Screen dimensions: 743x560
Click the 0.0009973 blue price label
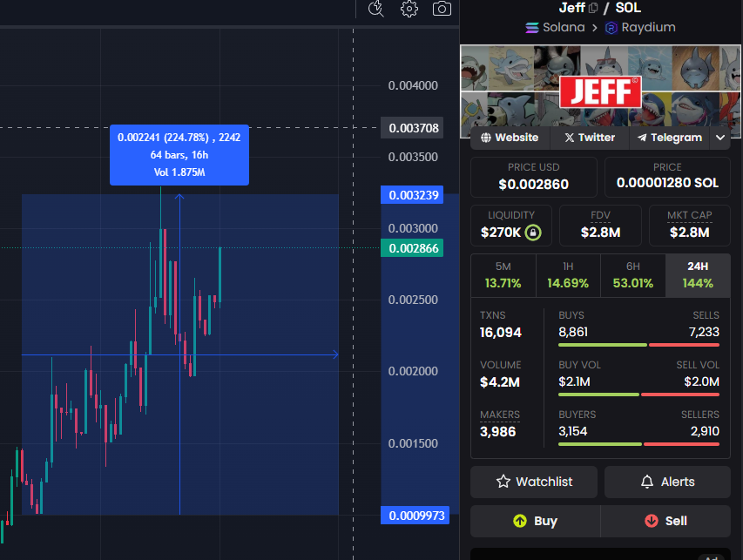click(x=415, y=516)
